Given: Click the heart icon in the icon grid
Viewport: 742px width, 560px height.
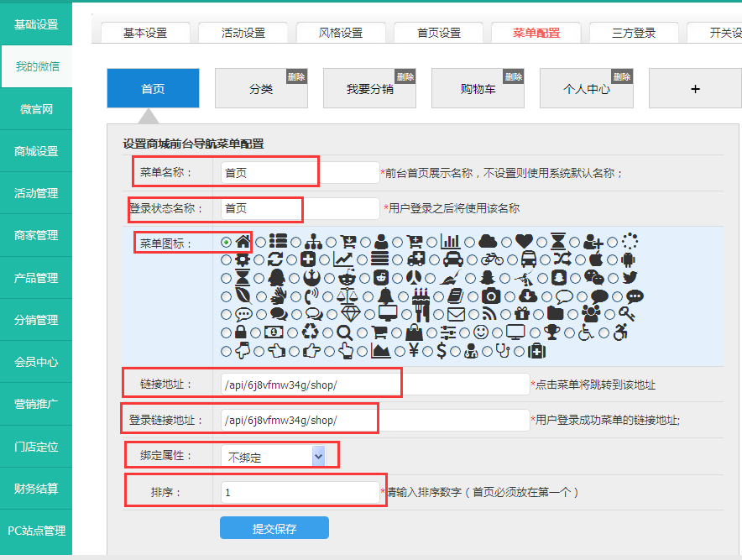Looking at the screenshot, I should click(x=524, y=242).
